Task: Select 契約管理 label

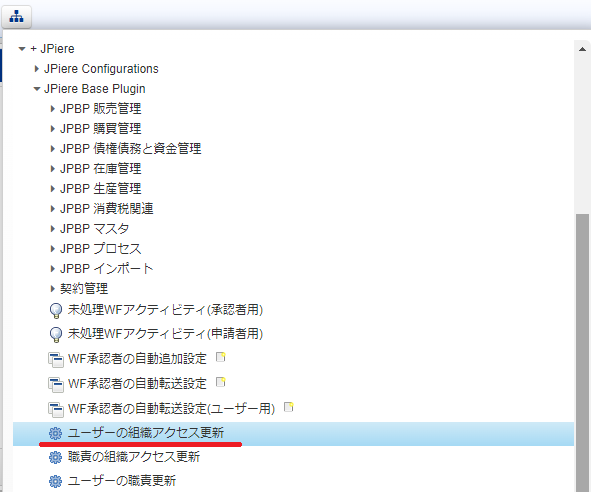Action: 84,289
